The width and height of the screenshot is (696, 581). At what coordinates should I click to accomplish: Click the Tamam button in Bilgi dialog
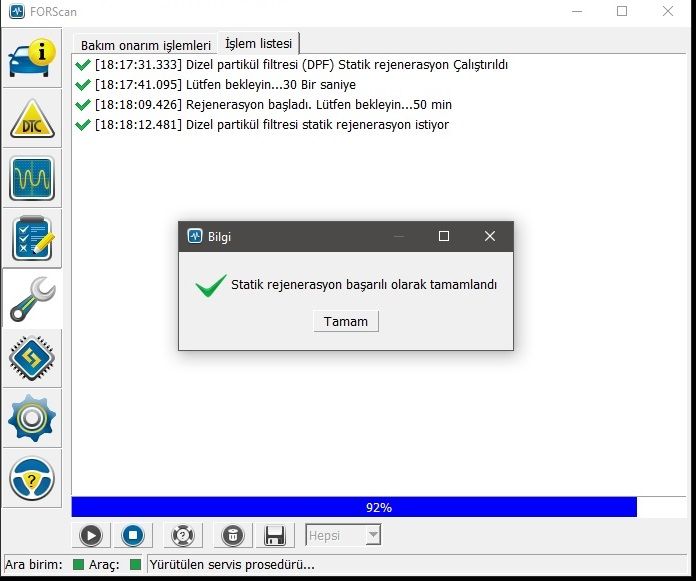(346, 321)
